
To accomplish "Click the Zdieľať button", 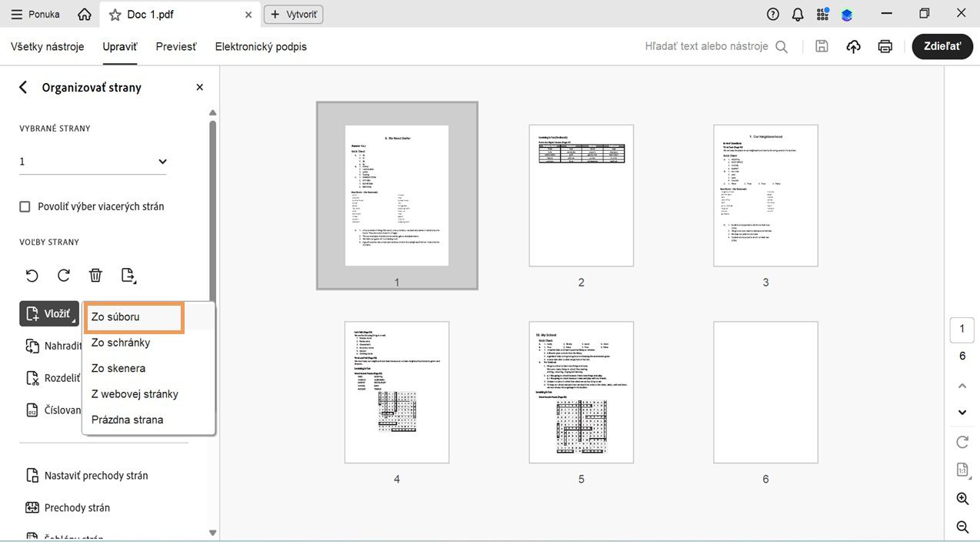I will [x=942, y=46].
